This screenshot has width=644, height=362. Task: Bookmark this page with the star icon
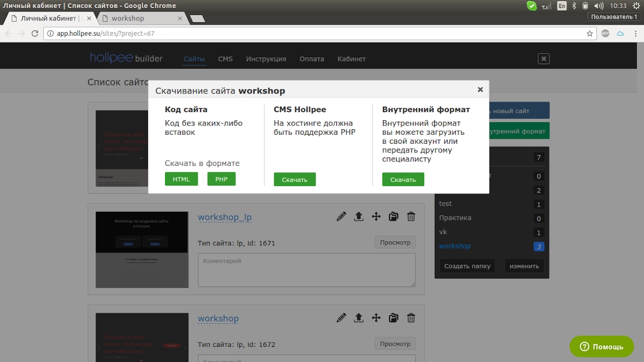(x=590, y=34)
